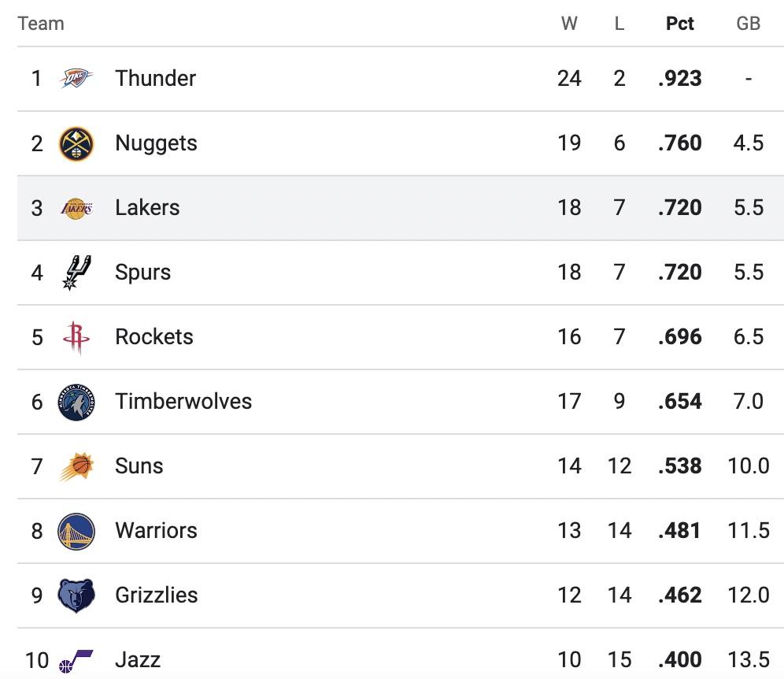Click the Suns team logo
This screenshot has width=784, height=679.
click(76, 466)
